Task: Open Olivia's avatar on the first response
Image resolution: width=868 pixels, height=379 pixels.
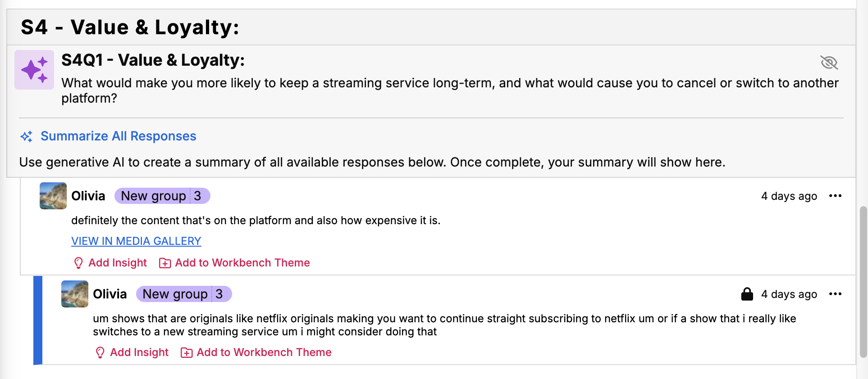Action: (x=53, y=196)
